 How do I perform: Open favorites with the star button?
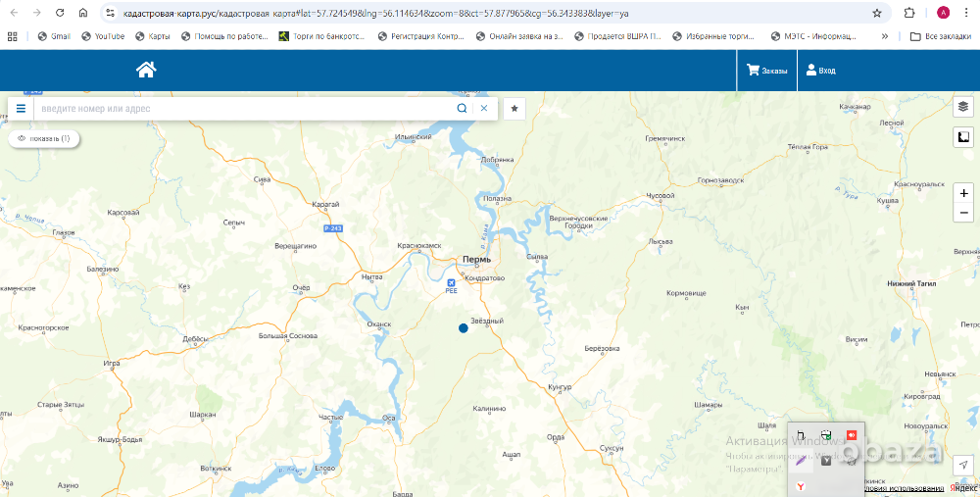pos(514,108)
